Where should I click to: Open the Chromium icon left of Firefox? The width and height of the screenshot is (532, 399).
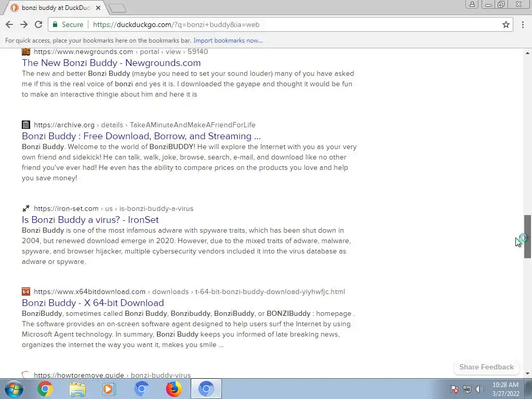[x=141, y=389]
